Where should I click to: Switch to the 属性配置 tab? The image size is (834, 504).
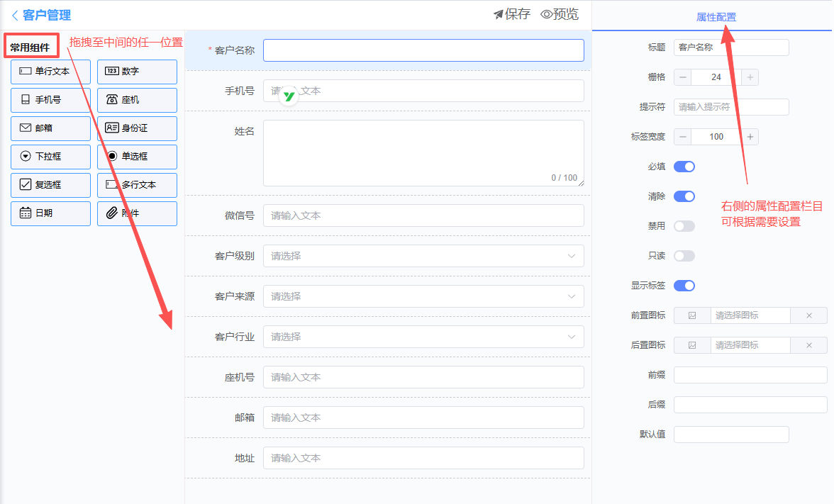coord(716,17)
